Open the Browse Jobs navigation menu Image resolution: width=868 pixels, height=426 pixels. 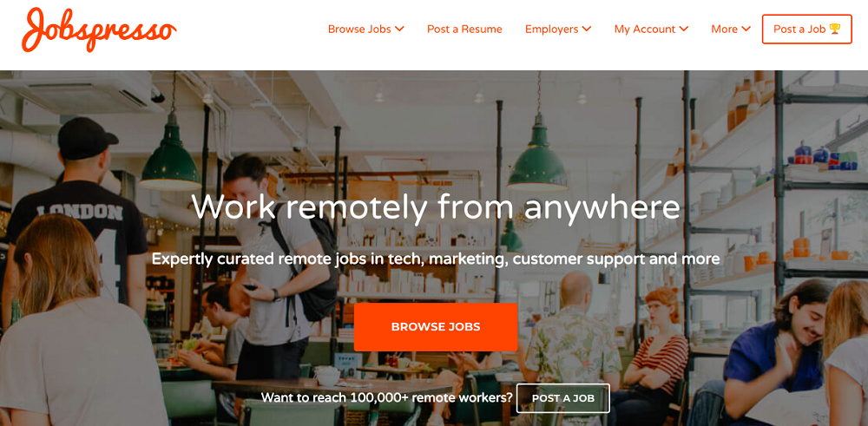coord(366,29)
